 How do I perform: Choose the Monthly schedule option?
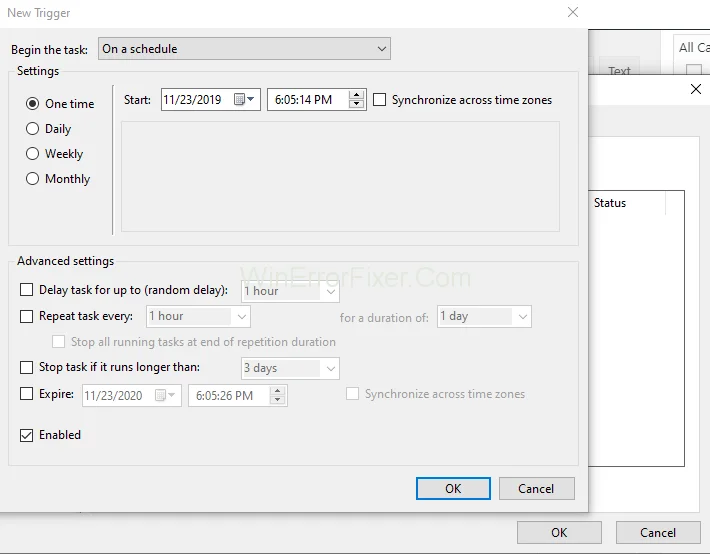(33, 179)
